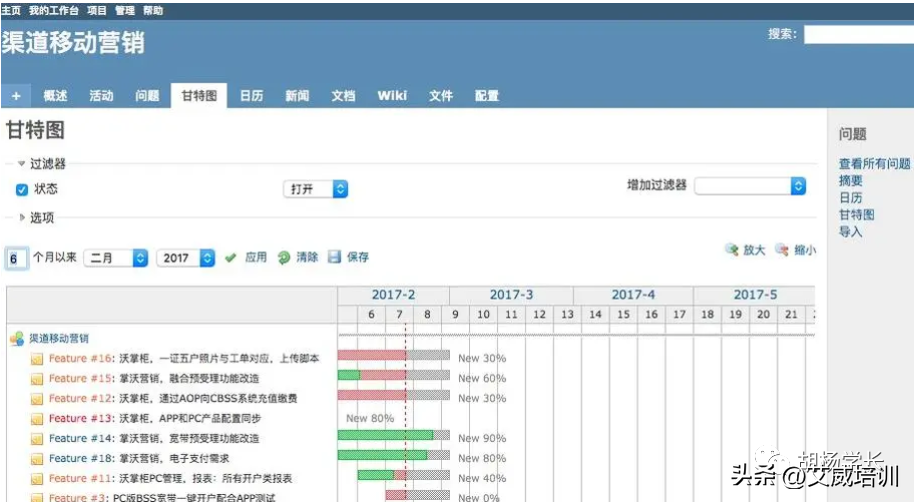Click the Feature #14 green progress bar
Image resolution: width=914 pixels, height=502 pixels.
[x=385, y=435]
